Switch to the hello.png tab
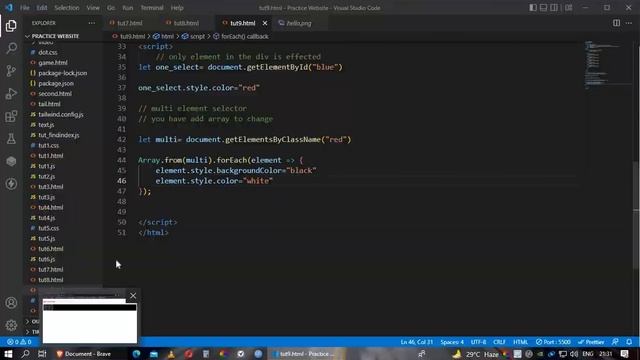This screenshot has height=360, width=640. pyautogui.click(x=299, y=23)
